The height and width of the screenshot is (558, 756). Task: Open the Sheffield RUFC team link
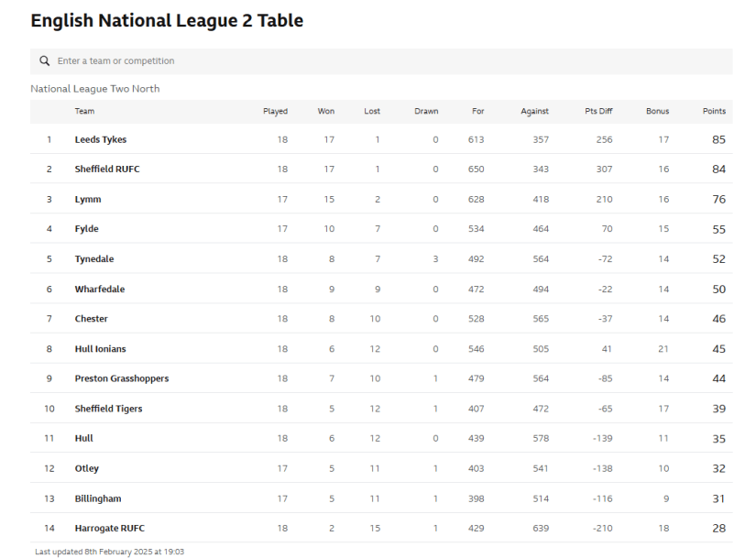click(x=107, y=170)
